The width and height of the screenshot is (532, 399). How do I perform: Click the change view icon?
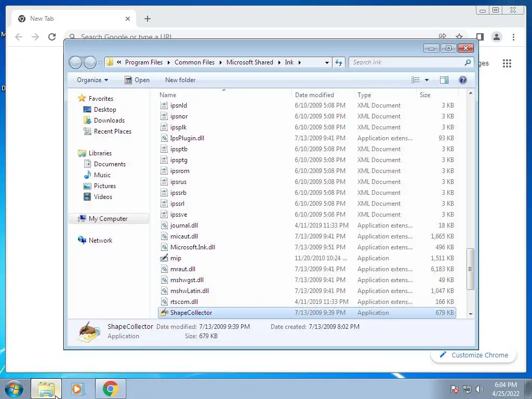point(416,80)
